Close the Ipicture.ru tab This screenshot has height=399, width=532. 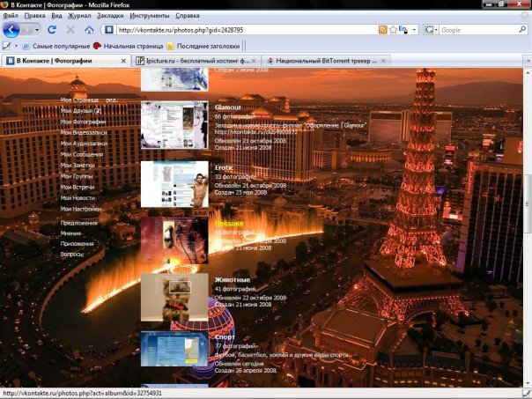[254, 61]
